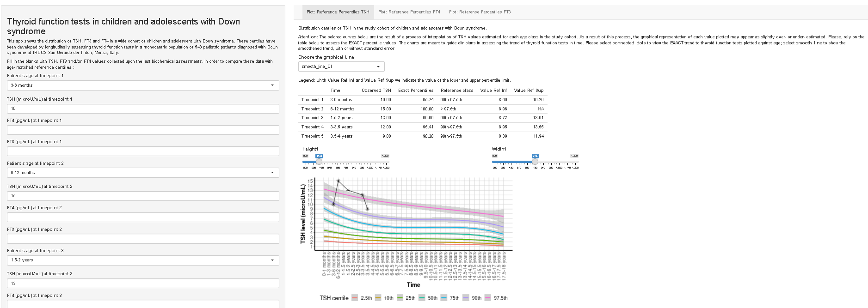Open the 6-12 months age dropdown

[143, 173]
